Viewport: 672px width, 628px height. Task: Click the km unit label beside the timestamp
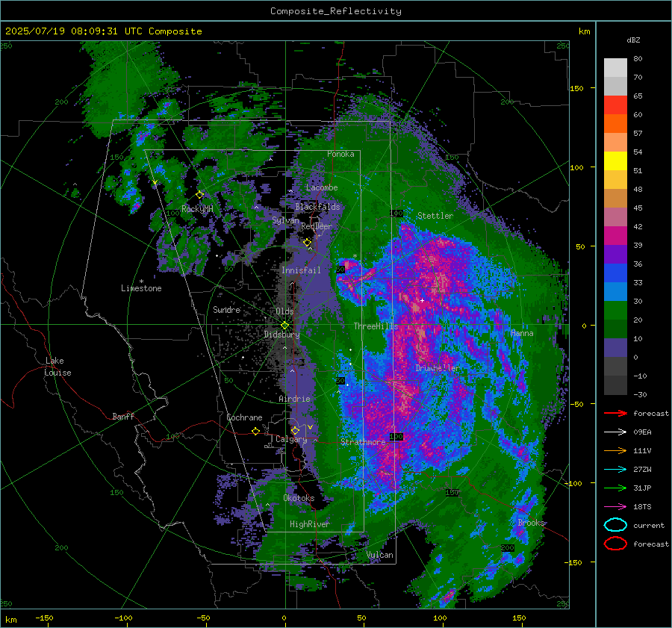[584, 31]
